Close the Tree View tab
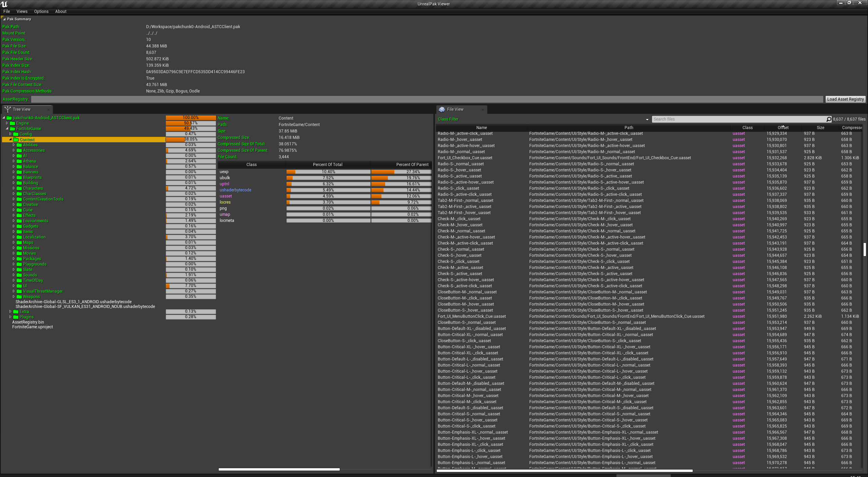Screen dimensions: 868x477 click(x=48, y=110)
